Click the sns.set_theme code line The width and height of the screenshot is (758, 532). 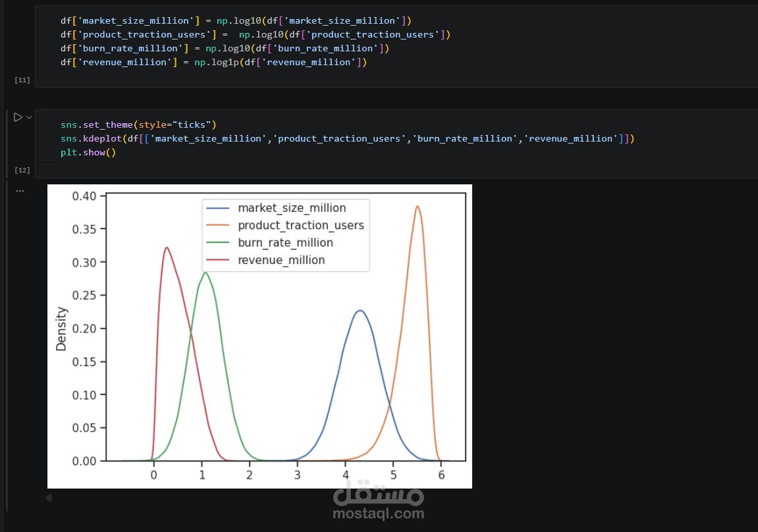click(x=138, y=124)
